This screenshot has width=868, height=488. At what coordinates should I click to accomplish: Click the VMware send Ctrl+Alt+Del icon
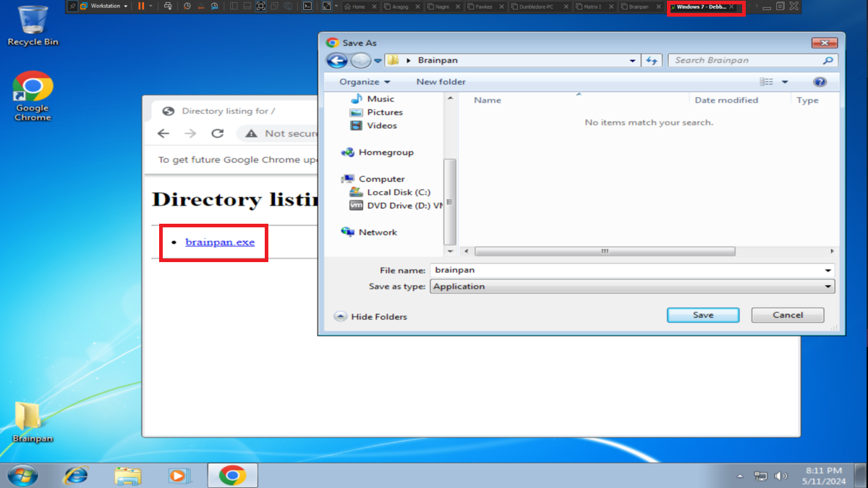pos(168,6)
